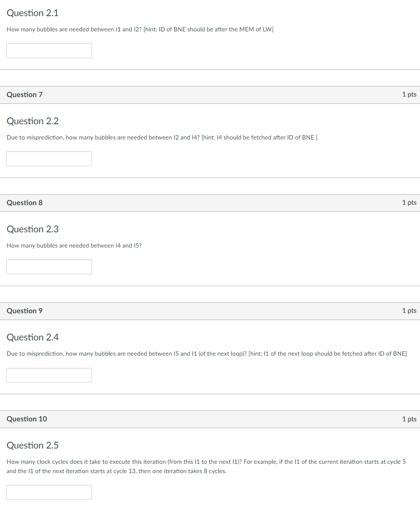Click the answer box for Question 2.2
Screen dimensions: 420x507
pos(49,159)
